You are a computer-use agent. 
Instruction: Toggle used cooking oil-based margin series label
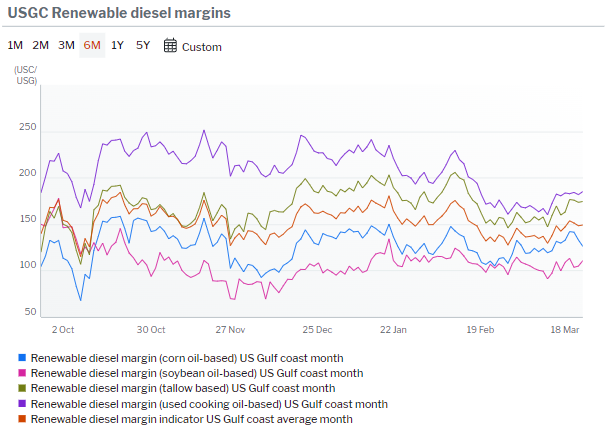point(209,404)
